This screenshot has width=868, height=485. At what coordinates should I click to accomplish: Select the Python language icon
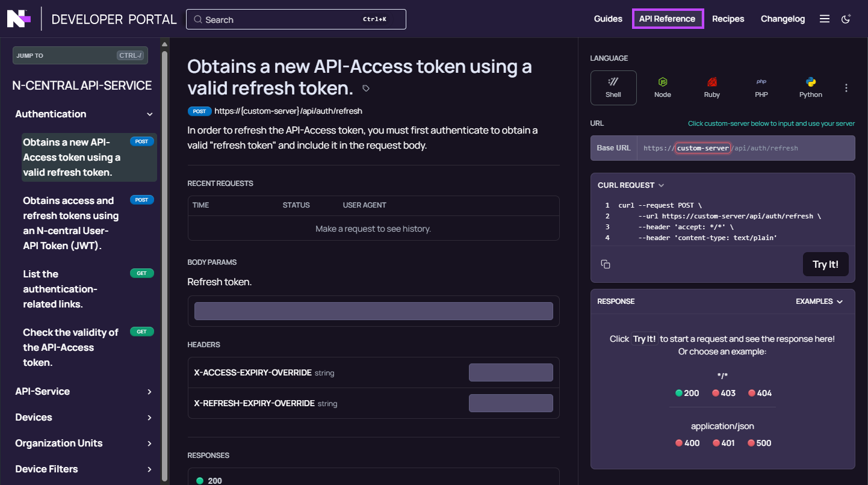[811, 88]
